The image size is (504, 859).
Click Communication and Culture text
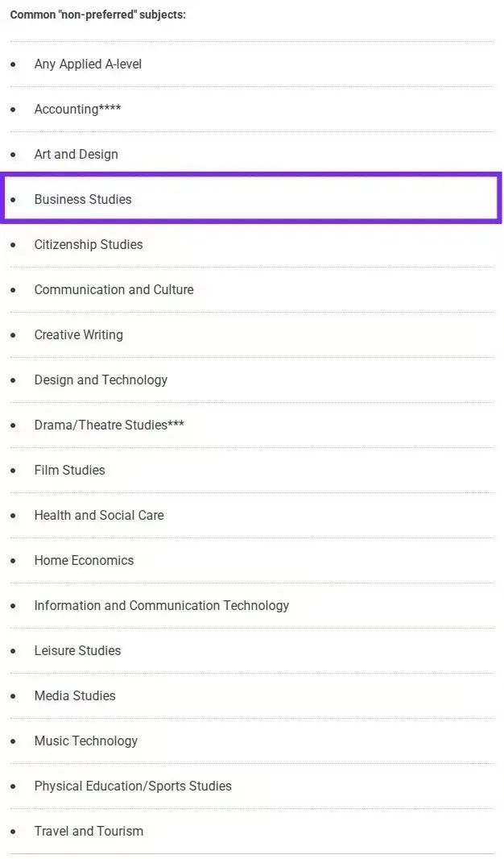coord(114,289)
